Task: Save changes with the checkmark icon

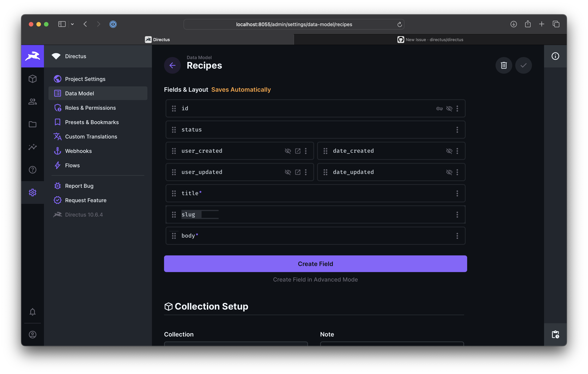Action: point(523,65)
